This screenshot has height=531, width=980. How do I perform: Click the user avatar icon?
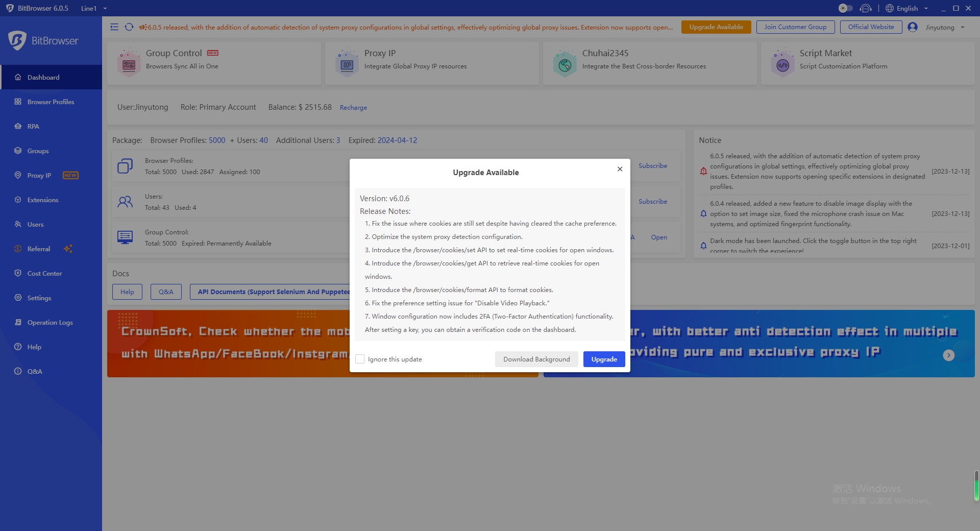click(x=913, y=27)
